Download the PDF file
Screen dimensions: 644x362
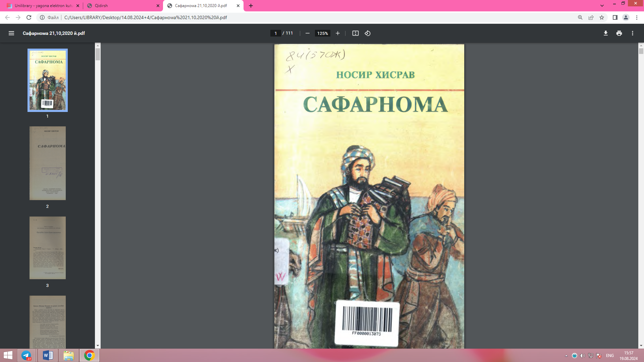click(x=605, y=33)
